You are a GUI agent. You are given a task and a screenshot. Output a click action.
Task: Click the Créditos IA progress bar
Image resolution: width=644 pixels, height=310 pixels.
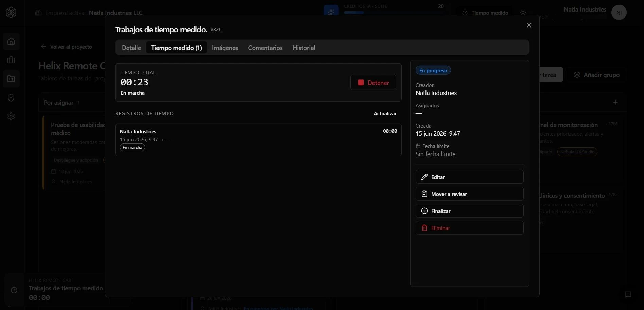394,13
